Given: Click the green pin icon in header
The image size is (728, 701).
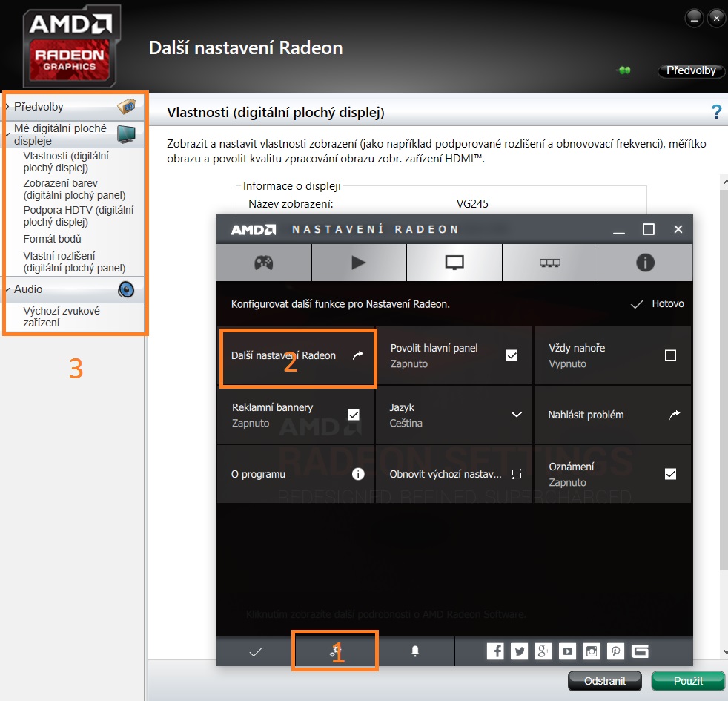Looking at the screenshot, I should (x=624, y=70).
